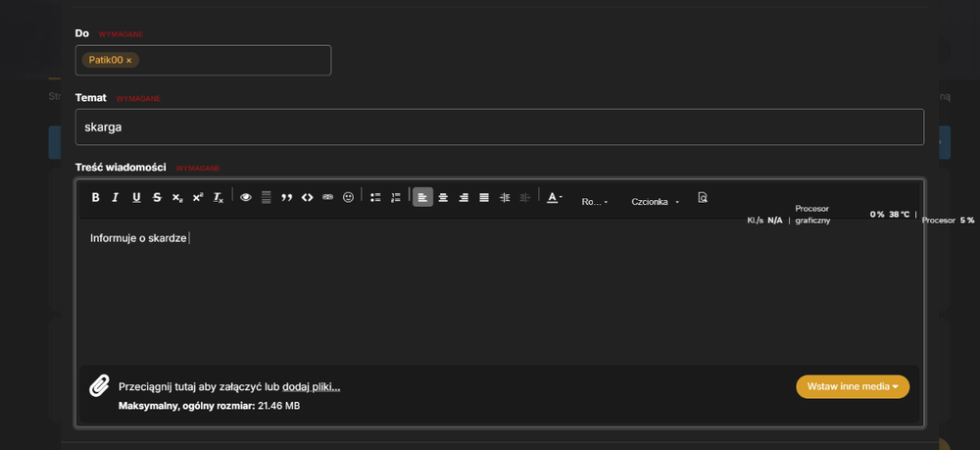
Task: Decrease paragraph indent
Action: (525, 197)
